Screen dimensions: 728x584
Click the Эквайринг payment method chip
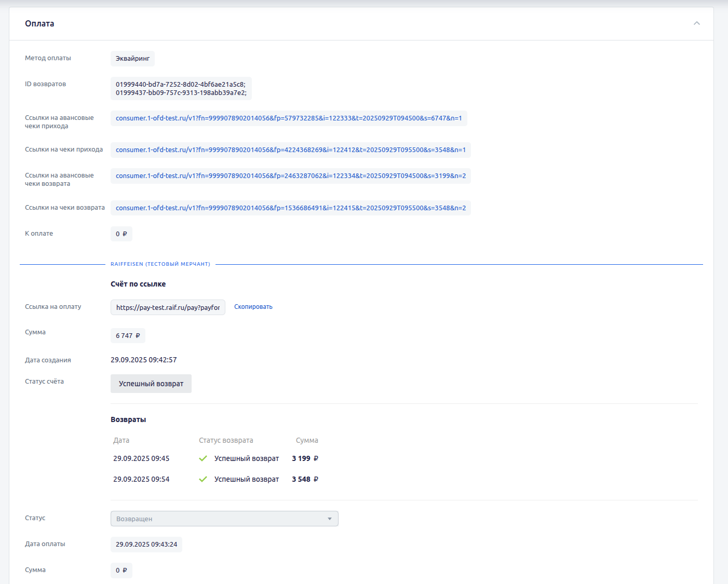coord(132,59)
